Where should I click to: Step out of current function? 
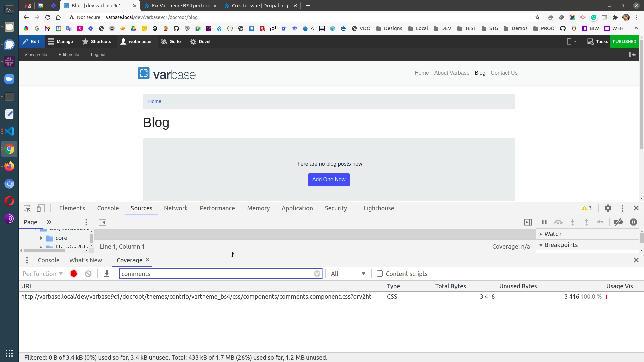[x=586, y=222]
